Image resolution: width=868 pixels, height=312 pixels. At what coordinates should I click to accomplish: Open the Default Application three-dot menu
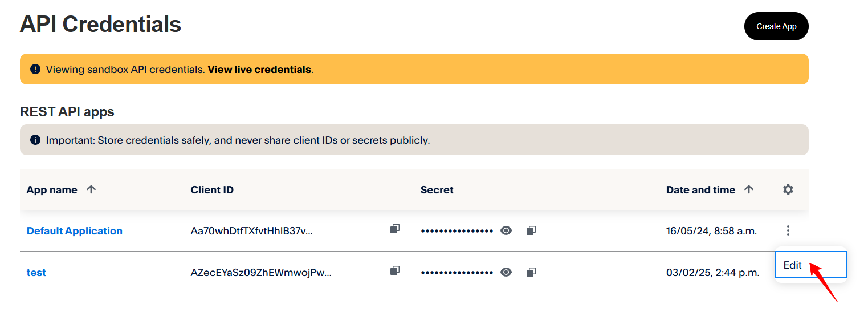(x=788, y=230)
